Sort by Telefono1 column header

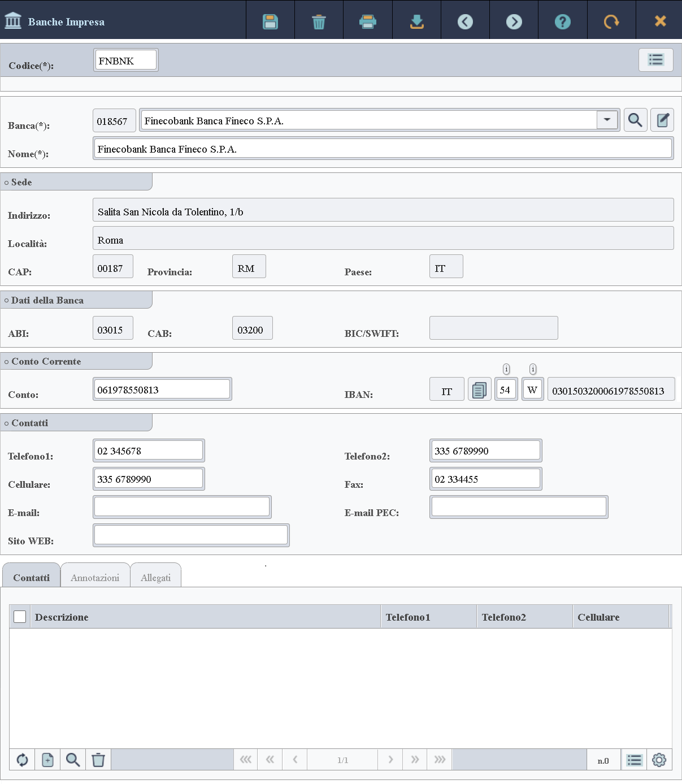[x=429, y=617]
